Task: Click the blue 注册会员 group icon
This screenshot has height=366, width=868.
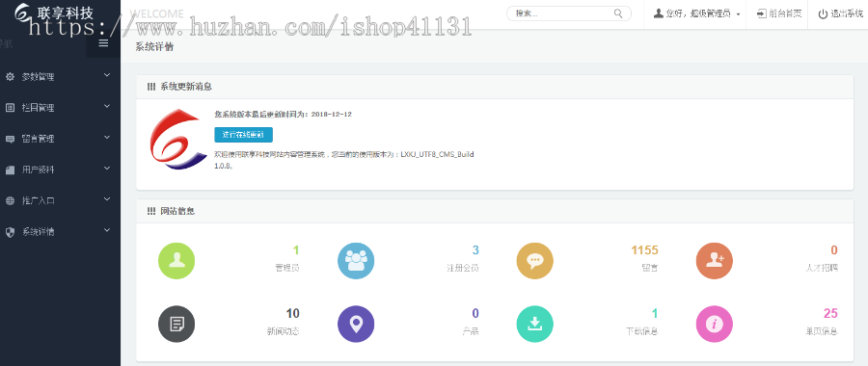Action: point(356,261)
